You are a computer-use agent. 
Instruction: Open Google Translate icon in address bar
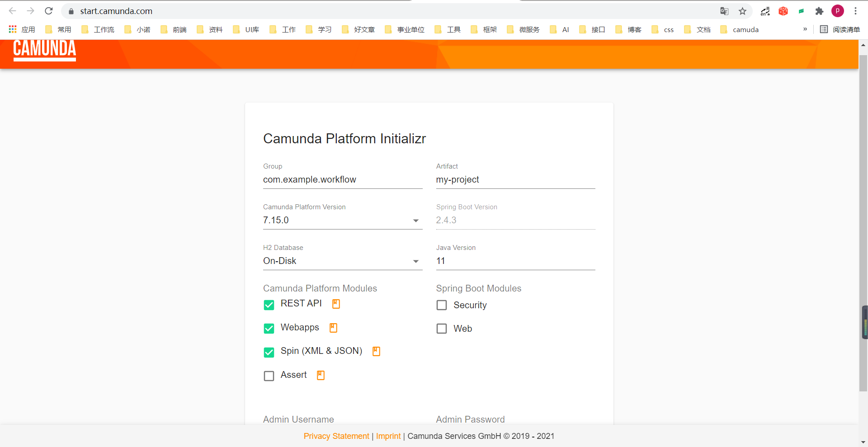724,11
